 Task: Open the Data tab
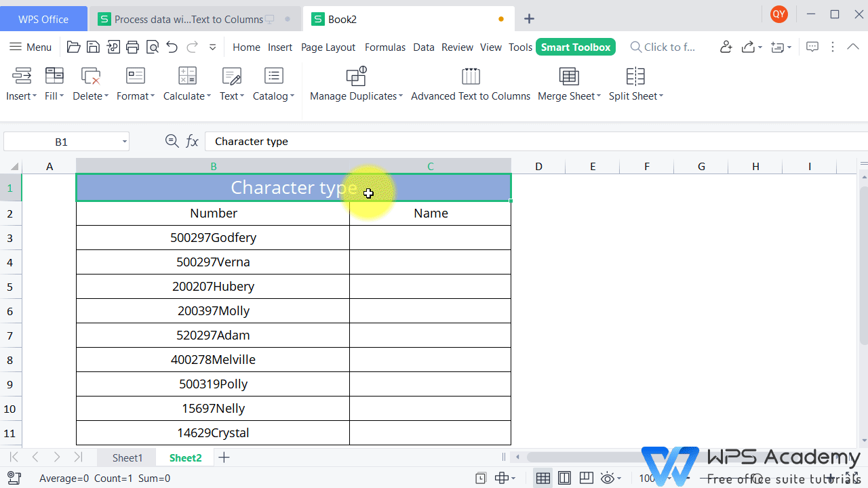[424, 47]
